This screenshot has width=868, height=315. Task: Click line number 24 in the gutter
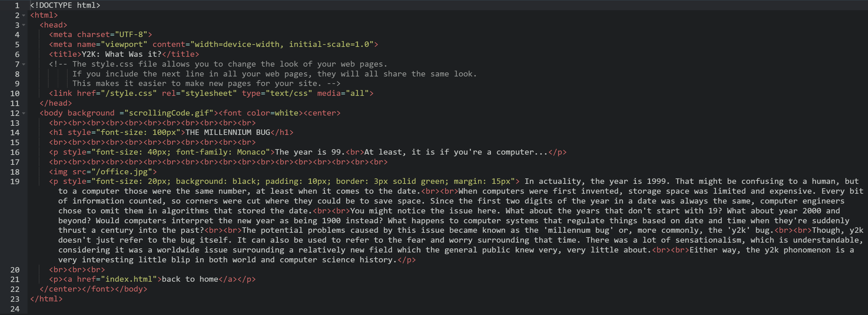tap(15, 309)
